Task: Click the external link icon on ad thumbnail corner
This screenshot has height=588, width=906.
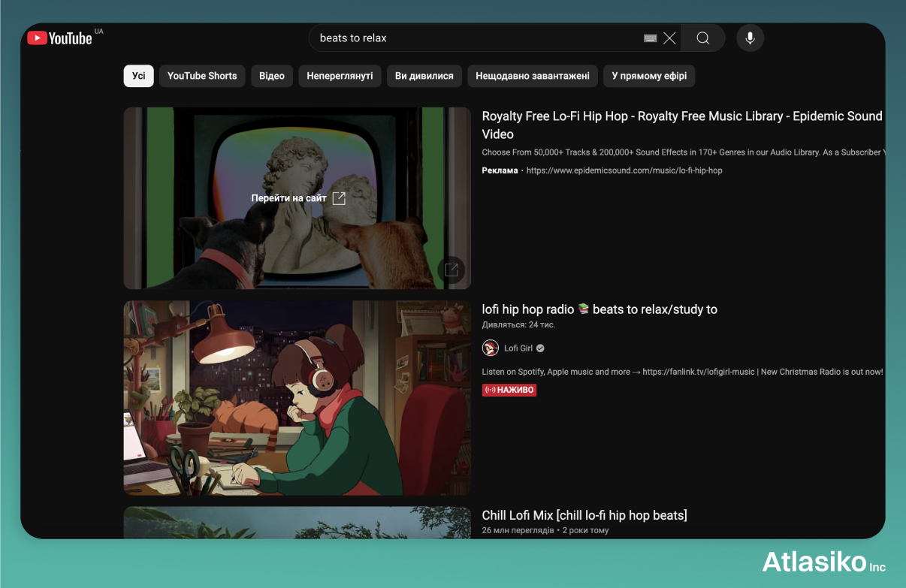Action: click(451, 270)
